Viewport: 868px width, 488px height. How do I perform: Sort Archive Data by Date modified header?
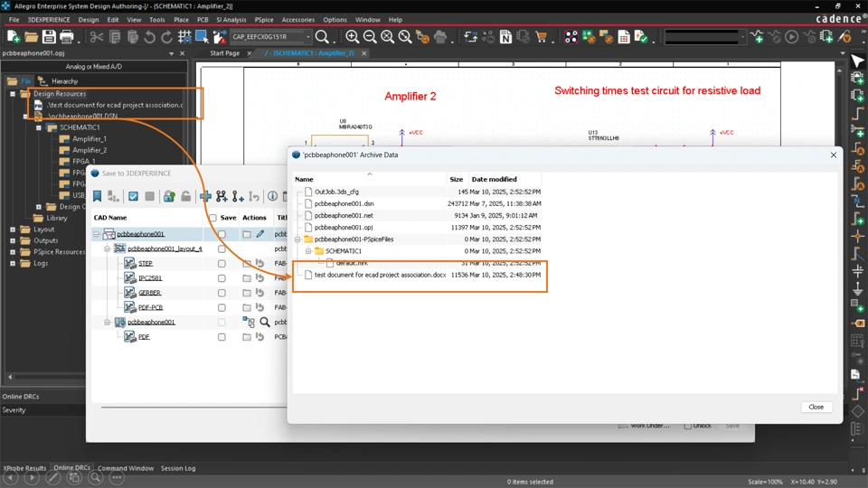pos(494,179)
